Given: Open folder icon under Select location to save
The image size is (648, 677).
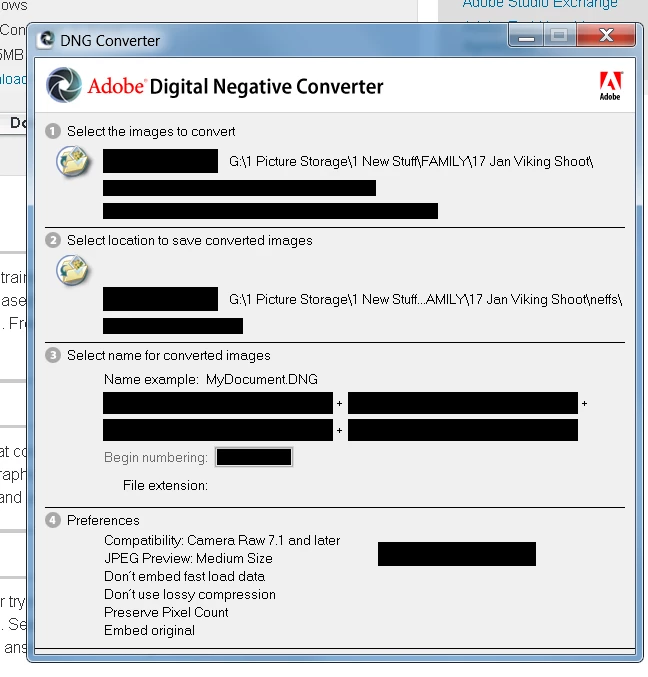Looking at the screenshot, I should pyautogui.click(x=73, y=270).
